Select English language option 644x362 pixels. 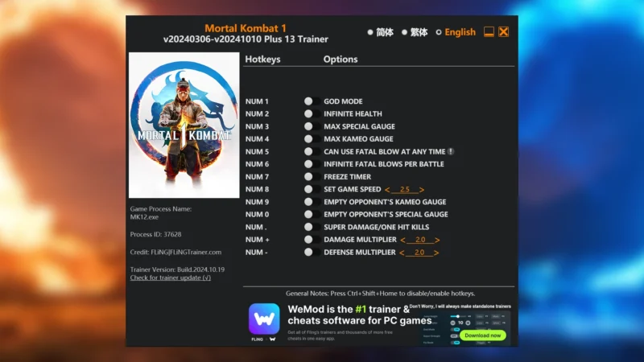click(456, 32)
